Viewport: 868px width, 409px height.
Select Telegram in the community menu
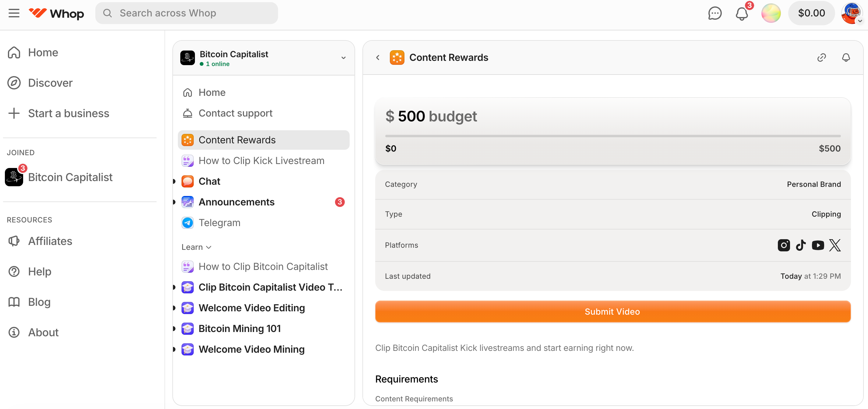click(x=219, y=222)
